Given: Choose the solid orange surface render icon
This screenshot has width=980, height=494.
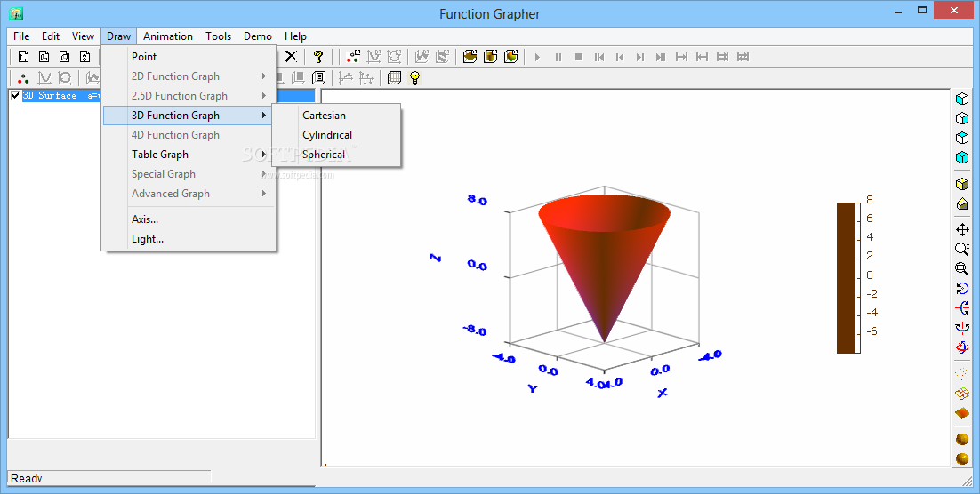Looking at the screenshot, I should [x=962, y=413].
